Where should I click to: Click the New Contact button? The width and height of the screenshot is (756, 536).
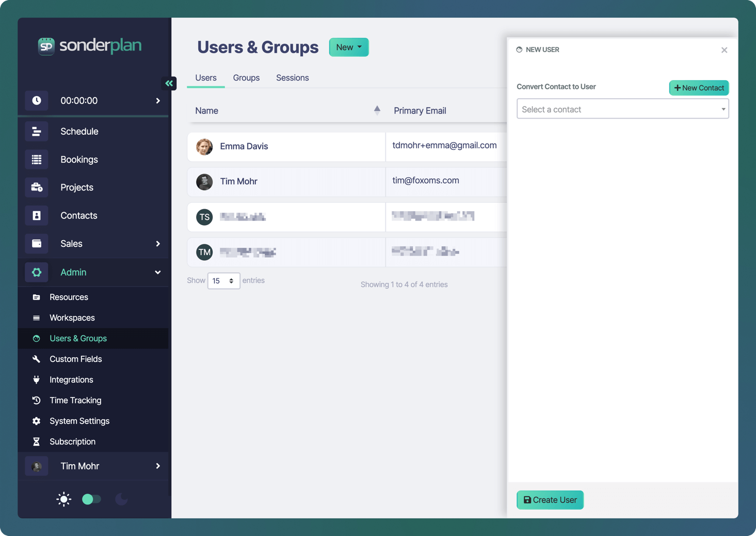(699, 88)
